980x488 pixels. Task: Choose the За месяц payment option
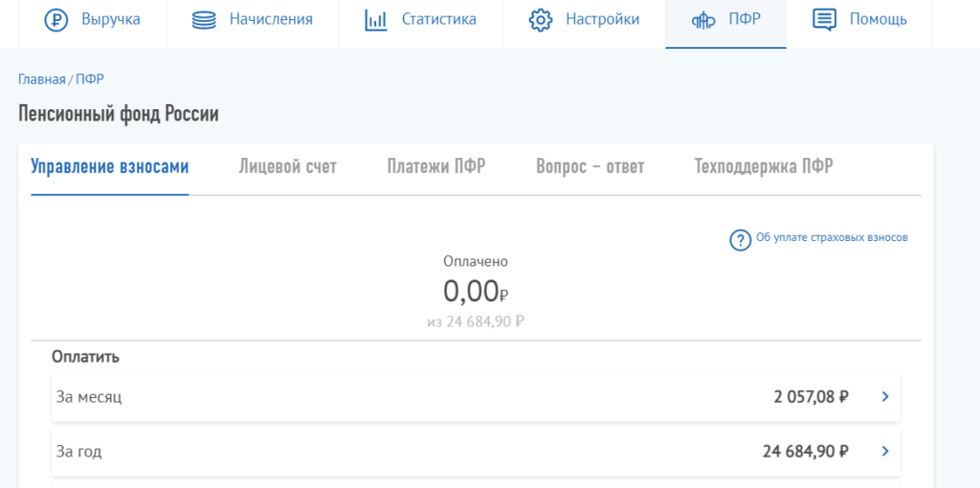(89, 396)
